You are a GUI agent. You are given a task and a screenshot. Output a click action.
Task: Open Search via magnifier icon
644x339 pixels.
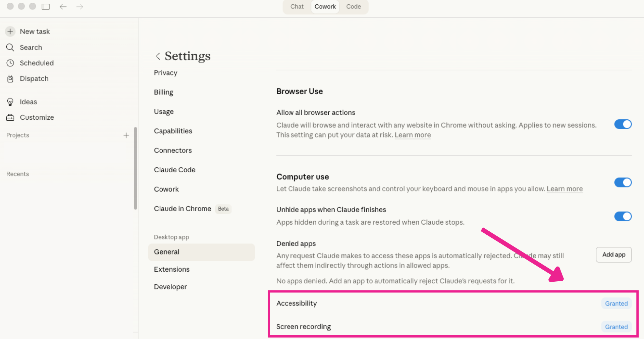pos(10,48)
